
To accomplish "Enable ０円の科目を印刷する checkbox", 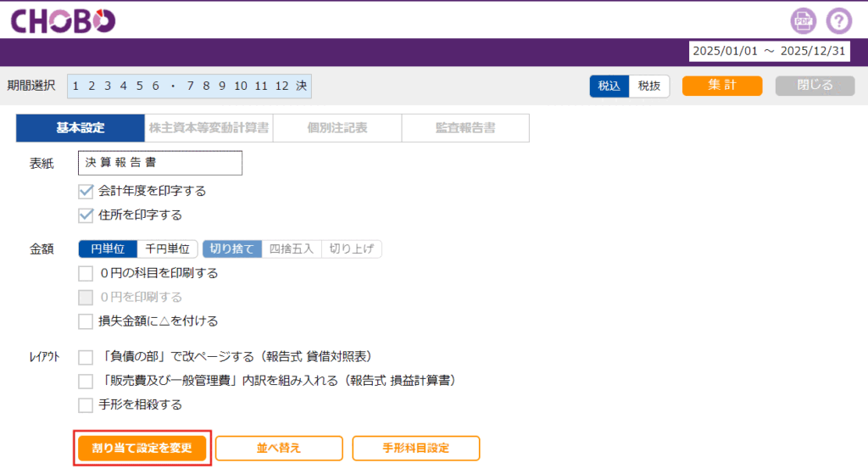I will (x=86, y=273).
